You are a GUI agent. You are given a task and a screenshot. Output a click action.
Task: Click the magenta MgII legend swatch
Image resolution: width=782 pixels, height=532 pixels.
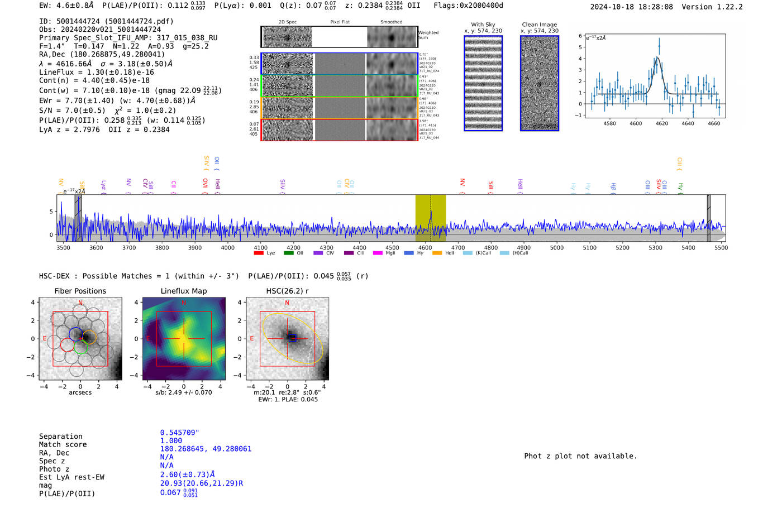pyautogui.click(x=378, y=253)
